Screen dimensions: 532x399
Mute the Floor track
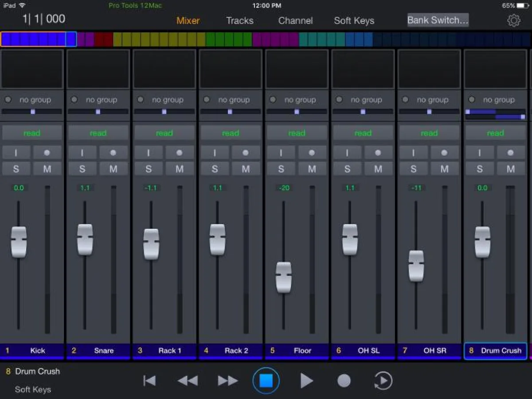tap(312, 168)
